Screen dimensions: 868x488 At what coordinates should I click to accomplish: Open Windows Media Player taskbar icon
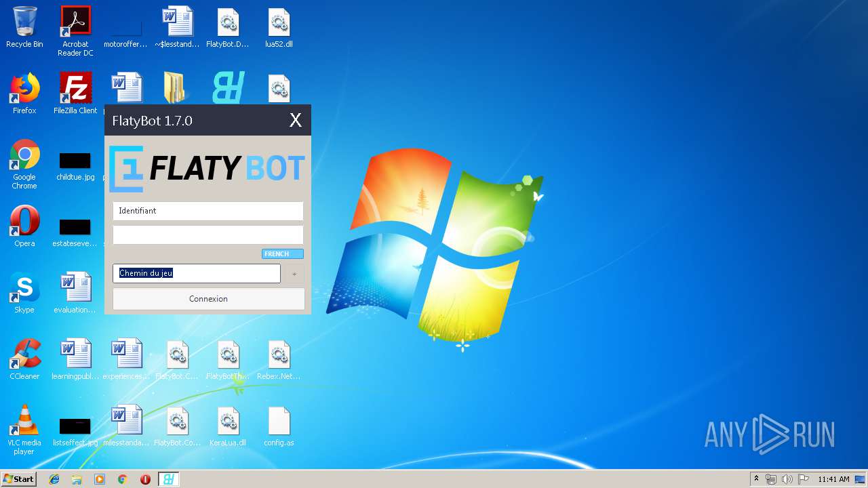100,479
